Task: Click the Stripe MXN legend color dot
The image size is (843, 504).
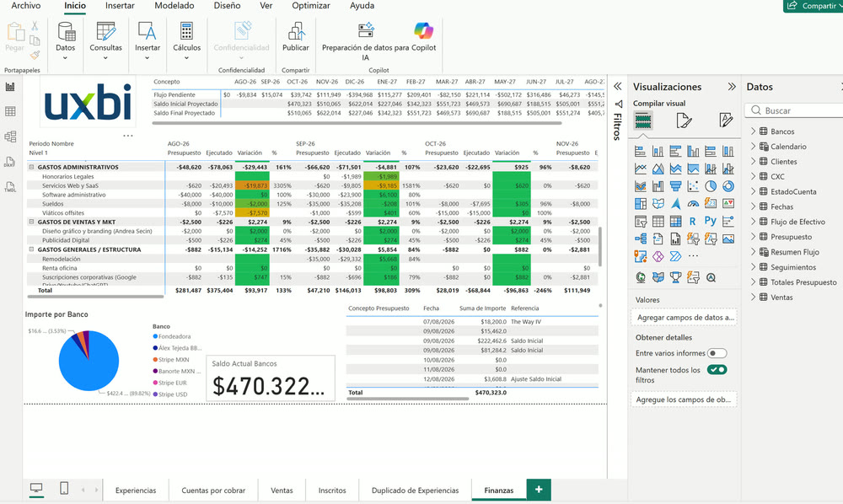Action: [155, 360]
